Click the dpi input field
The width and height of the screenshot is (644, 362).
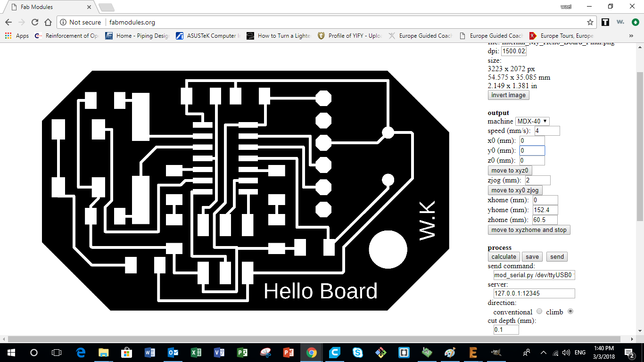tap(513, 51)
